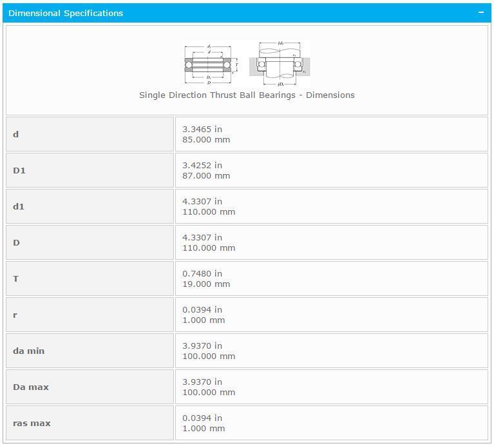Select the D1 dimension row label
This screenshot has height=448, width=494.
pyautogui.click(x=19, y=171)
